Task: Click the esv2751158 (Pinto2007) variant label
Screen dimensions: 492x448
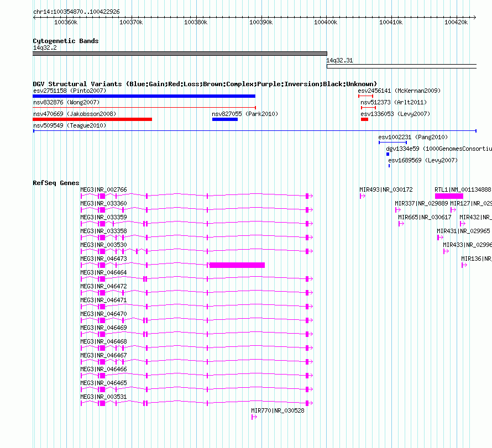Action: [x=70, y=91]
